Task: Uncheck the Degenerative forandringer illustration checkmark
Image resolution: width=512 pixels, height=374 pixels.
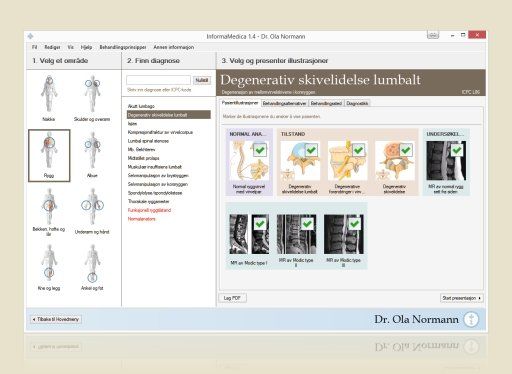Action: [359, 150]
